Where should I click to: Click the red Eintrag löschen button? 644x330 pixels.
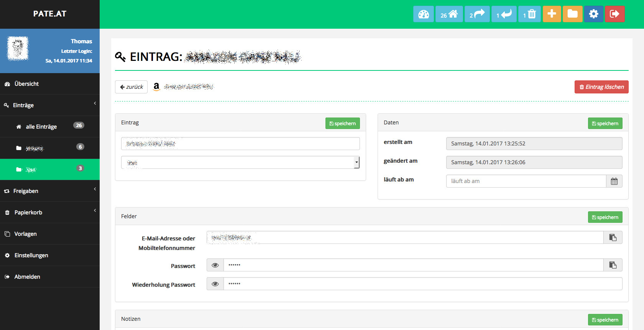coord(601,87)
